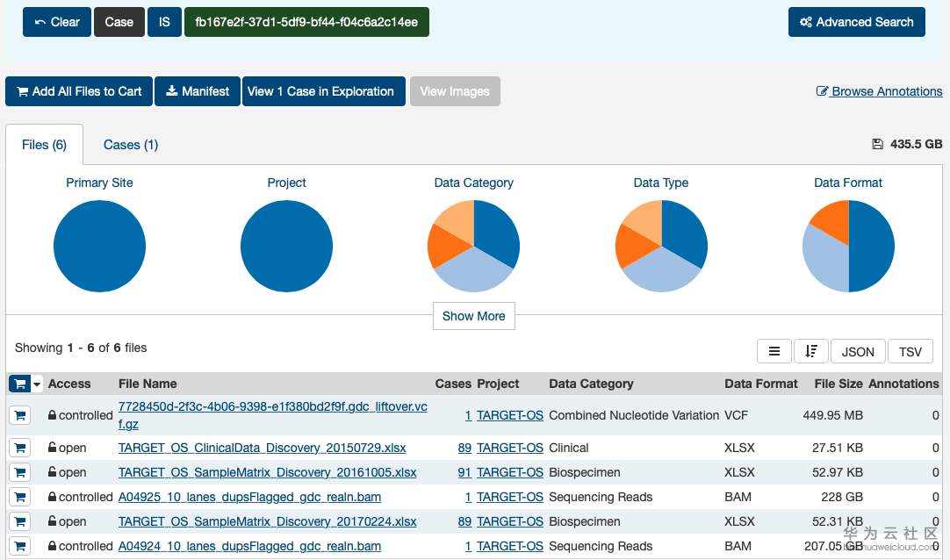
Task: Click the 89 cases link in ClinicalData row
Action: (464, 448)
